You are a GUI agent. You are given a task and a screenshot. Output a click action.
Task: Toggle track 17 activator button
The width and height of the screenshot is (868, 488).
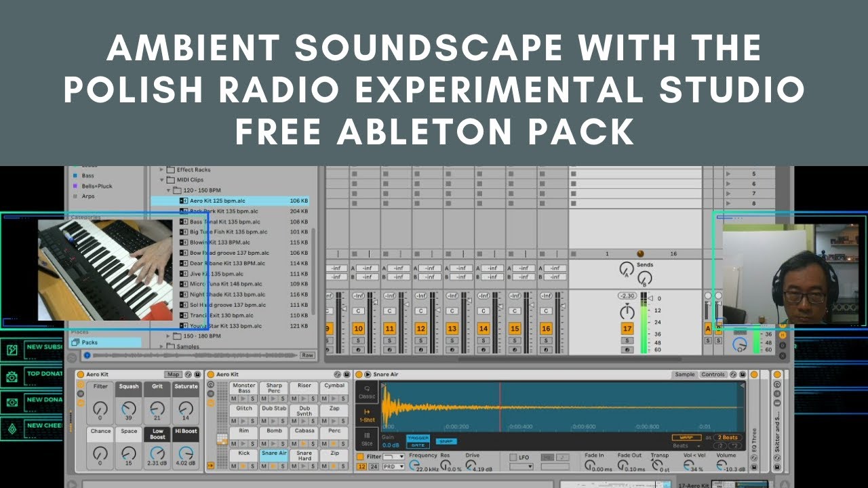(x=627, y=329)
